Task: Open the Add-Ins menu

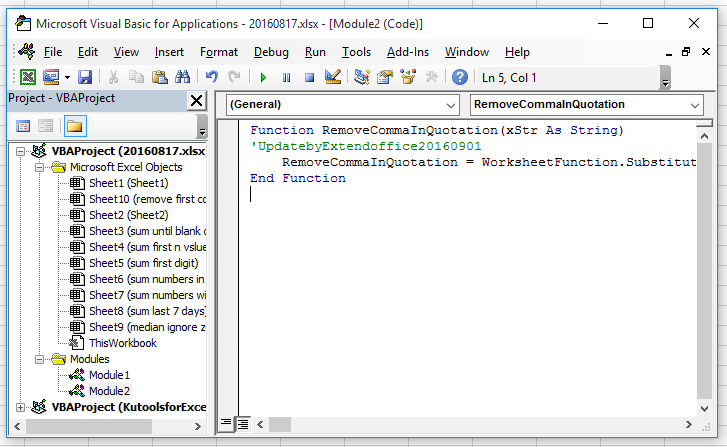Action: click(407, 52)
